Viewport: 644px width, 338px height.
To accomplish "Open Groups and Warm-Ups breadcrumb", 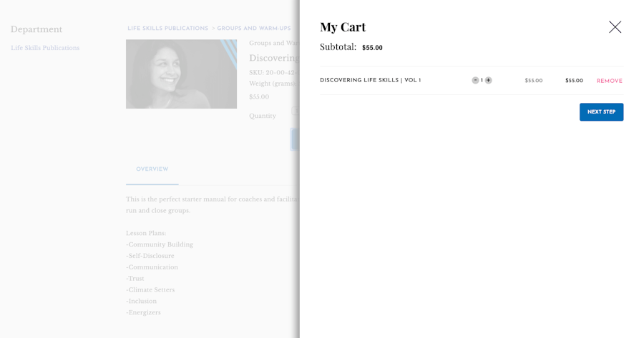I will [x=254, y=29].
